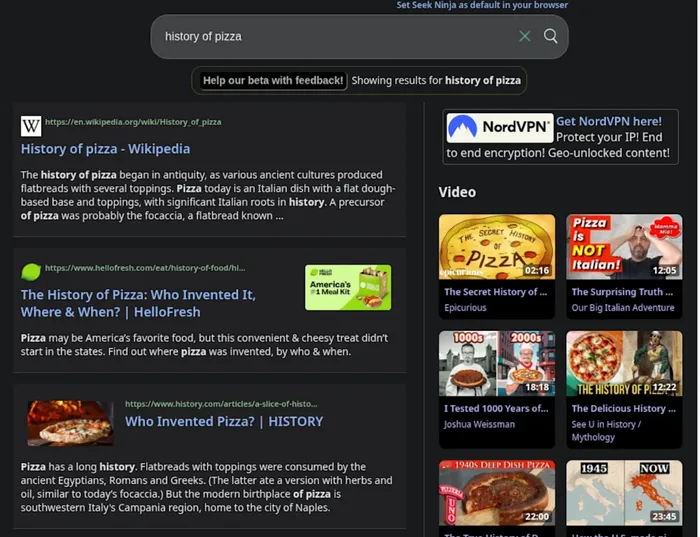
Task: Click the magnifying glass search icon
Action: click(550, 36)
